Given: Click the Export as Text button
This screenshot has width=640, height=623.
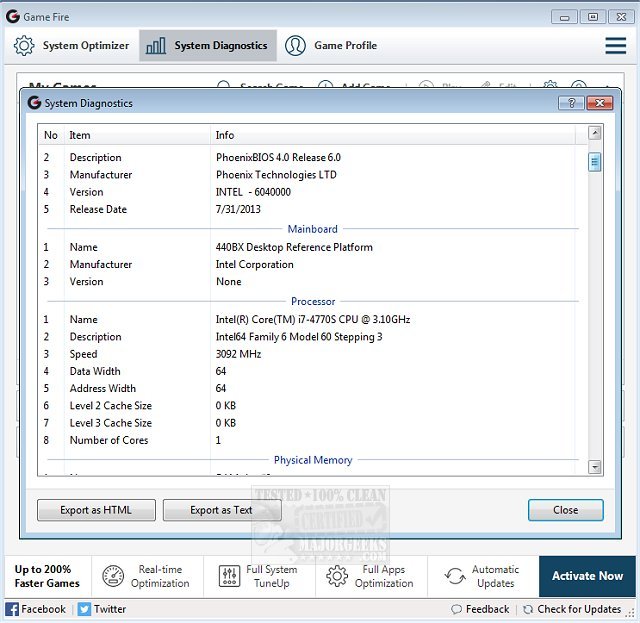Looking at the screenshot, I should click(x=222, y=510).
